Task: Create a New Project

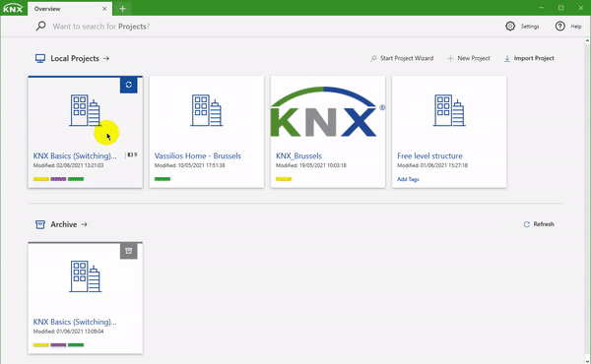Action: point(474,58)
